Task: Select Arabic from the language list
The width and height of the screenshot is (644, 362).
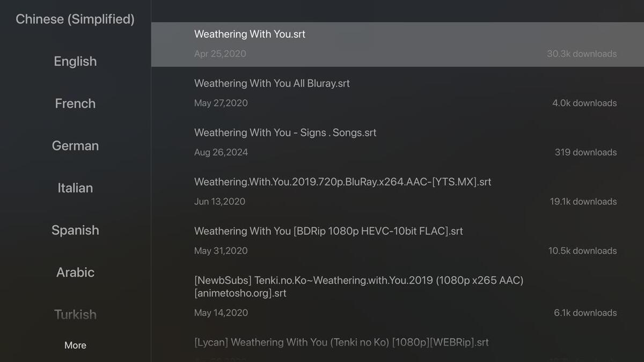Action: click(x=75, y=272)
